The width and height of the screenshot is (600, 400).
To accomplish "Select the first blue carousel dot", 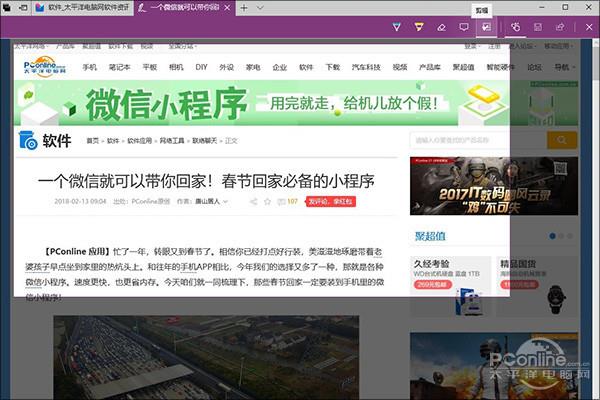I will click(x=552, y=236).
